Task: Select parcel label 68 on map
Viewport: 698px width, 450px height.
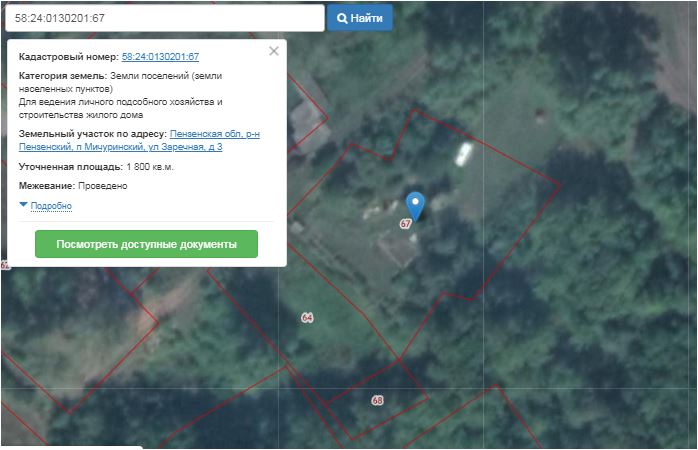Action: 377,400
